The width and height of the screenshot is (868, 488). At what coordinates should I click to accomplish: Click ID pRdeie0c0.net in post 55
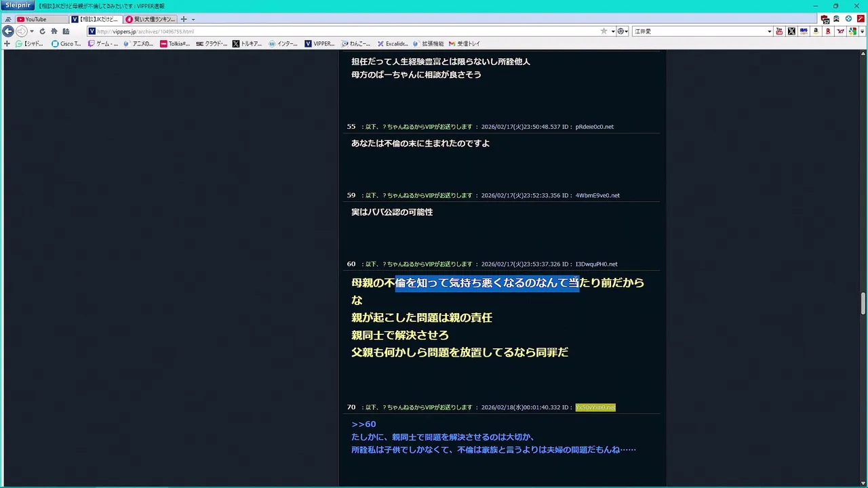pos(594,127)
